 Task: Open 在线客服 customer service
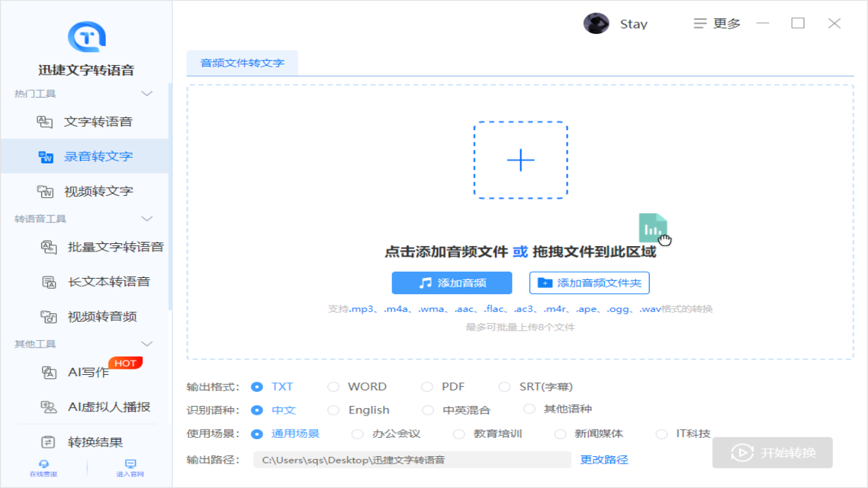[43, 468]
